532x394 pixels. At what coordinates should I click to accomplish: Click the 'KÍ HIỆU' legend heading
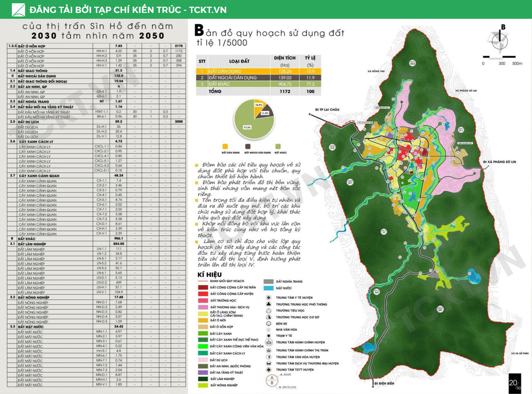click(x=209, y=274)
